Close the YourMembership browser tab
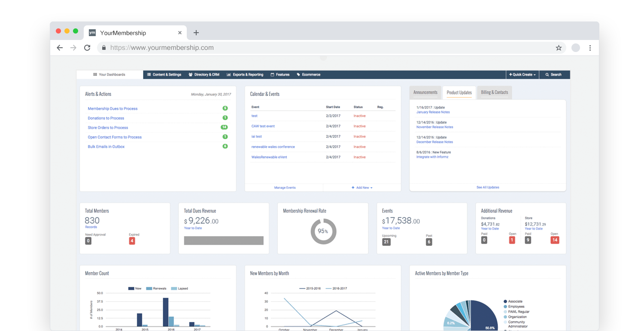This screenshot has height=331, width=644. click(180, 33)
